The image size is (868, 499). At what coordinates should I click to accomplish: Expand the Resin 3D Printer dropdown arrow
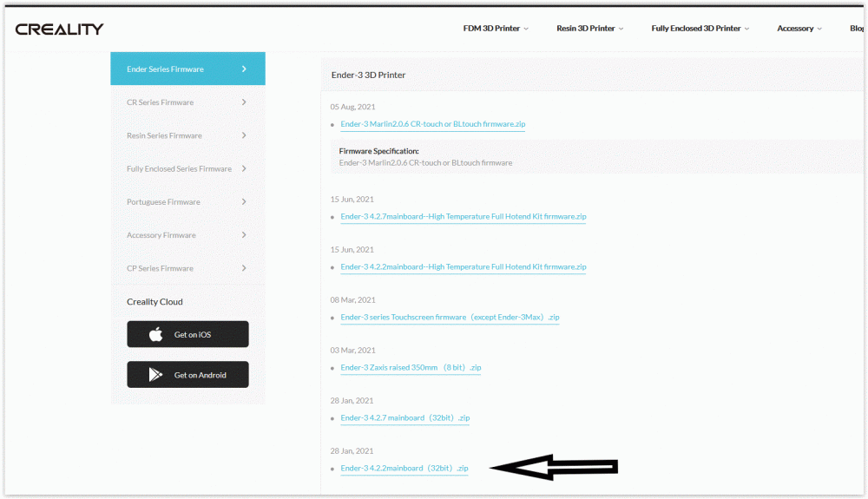point(621,29)
